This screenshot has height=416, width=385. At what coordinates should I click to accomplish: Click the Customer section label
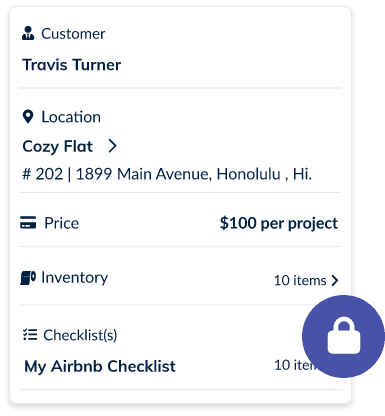point(73,34)
